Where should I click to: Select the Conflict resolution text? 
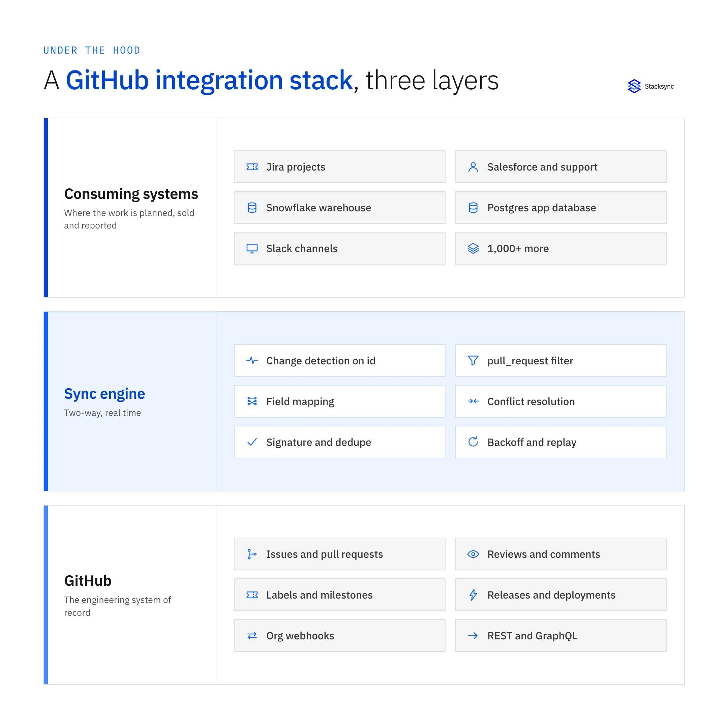tap(531, 401)
